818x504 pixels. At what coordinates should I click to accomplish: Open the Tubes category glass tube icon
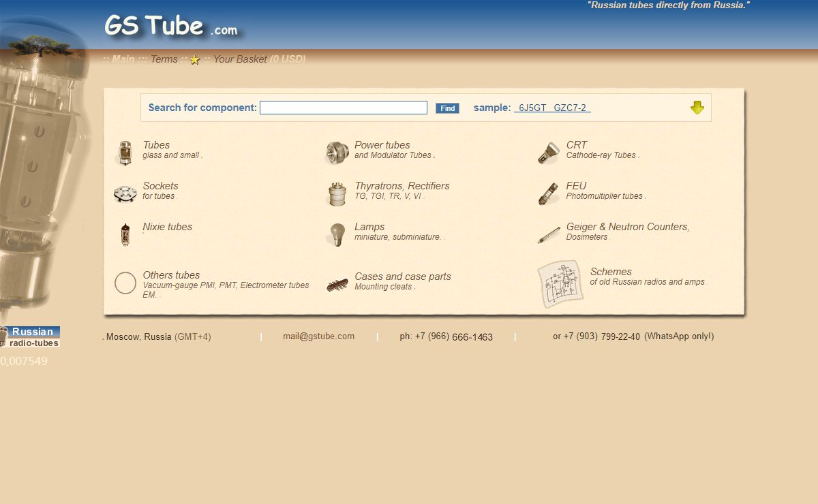(125, 153)
